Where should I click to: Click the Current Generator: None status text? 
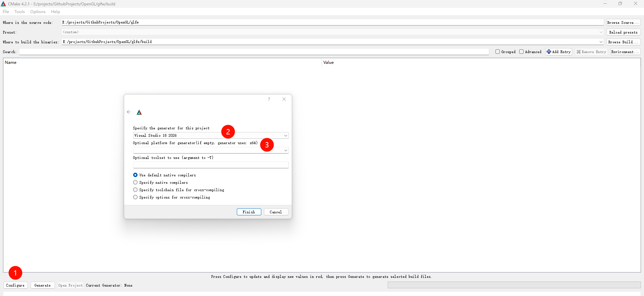point(109,285)
